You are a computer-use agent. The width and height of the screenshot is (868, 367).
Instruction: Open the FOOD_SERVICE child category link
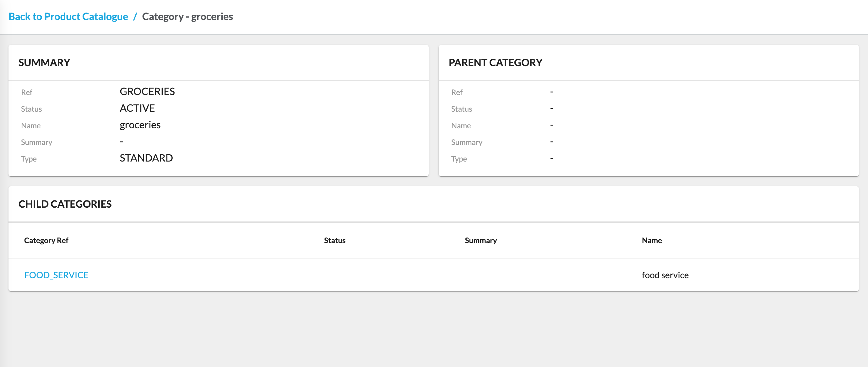click(x=56, y=275)
